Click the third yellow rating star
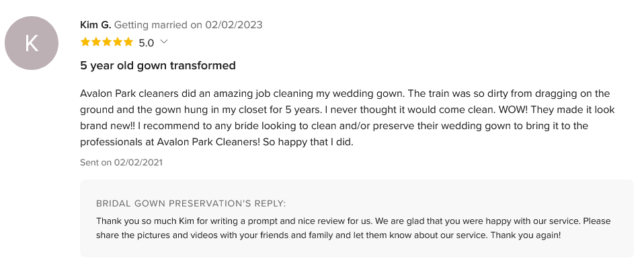This screenshot has height=269, width=644. click(106, 42)
